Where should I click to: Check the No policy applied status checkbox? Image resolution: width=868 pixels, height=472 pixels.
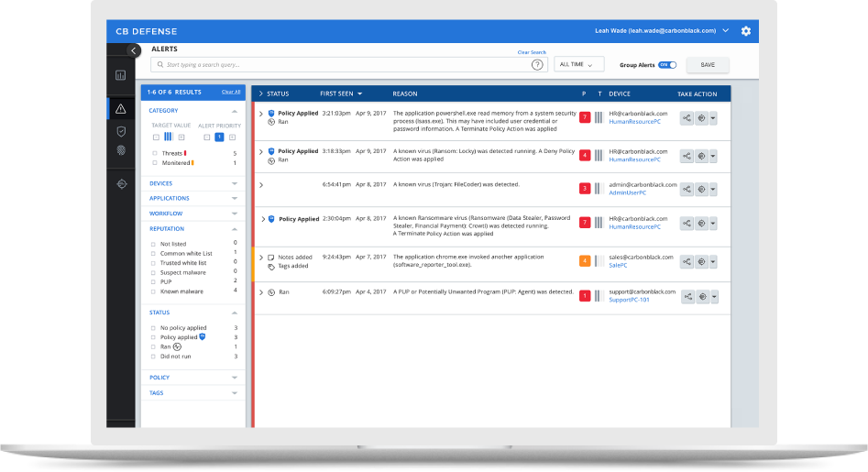[153, 328]
